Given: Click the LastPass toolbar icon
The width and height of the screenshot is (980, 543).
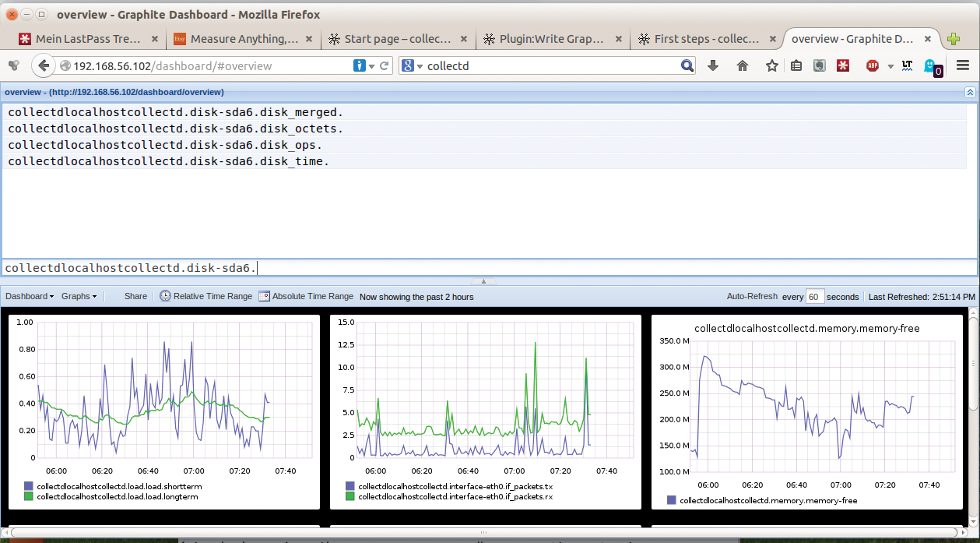Looking at the screenshot, I should (x=842, y=65).
